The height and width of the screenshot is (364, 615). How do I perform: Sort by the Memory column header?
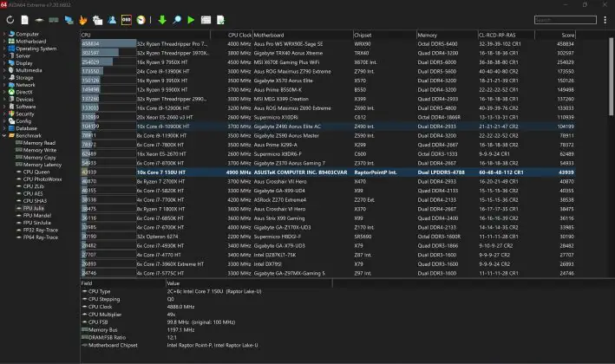[x=447, y=35]
